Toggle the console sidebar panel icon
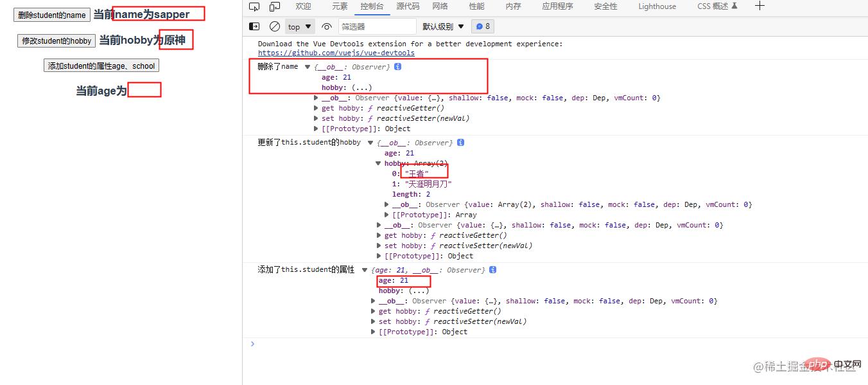Screen dimensions: 868x385 tap(254, 26)
